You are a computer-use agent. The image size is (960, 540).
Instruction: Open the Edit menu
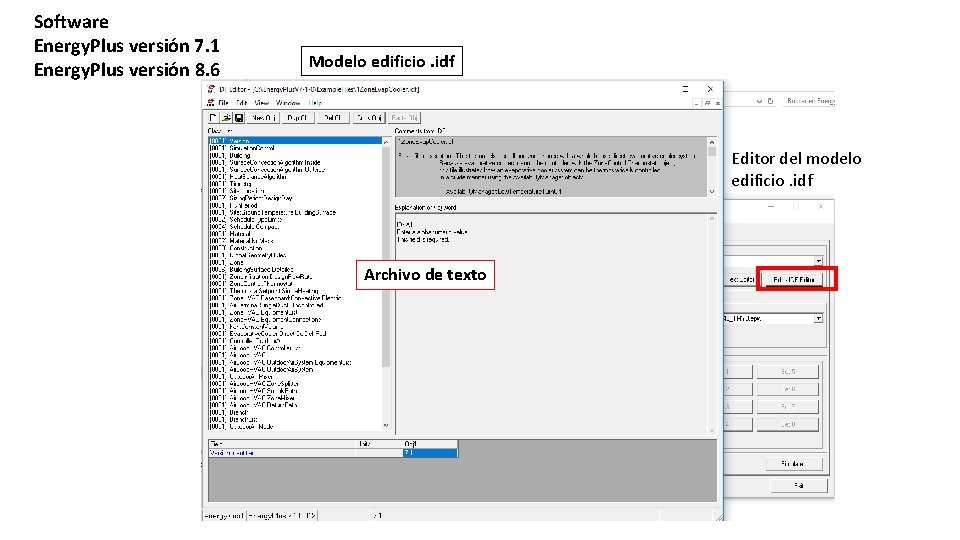[242, 103]
